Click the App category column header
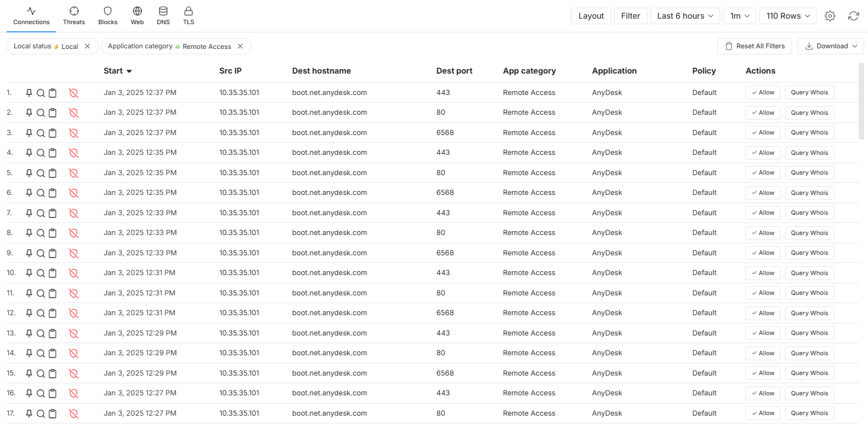 click(x=529, y=71)
